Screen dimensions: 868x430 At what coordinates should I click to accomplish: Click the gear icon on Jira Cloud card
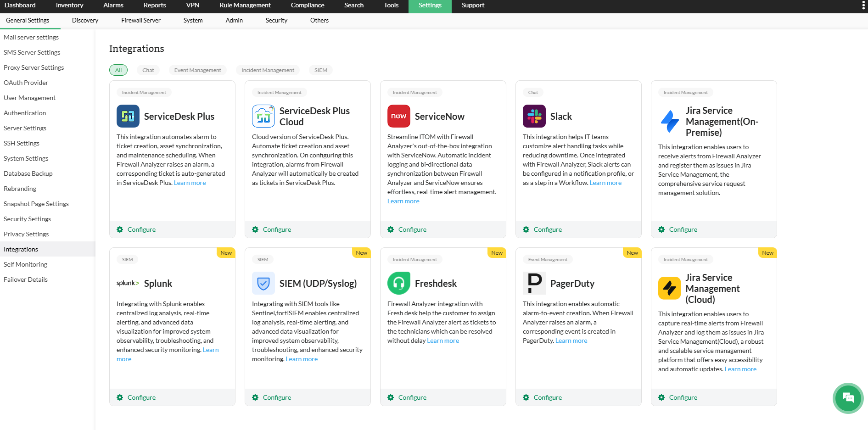pyautogui.click(x=661, y=397)
